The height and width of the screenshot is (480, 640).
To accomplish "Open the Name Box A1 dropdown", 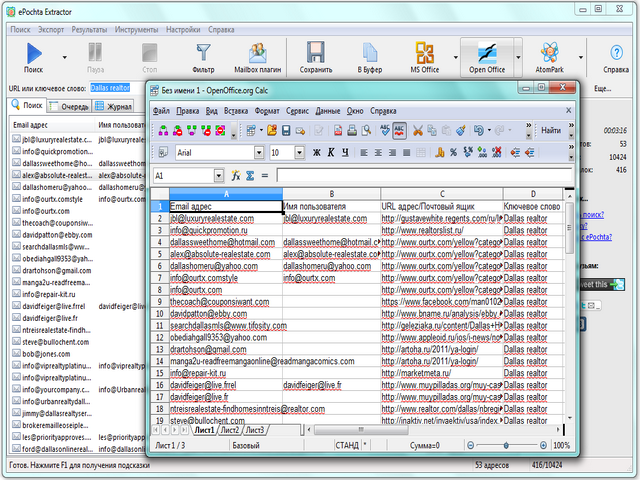I will [x=219, y=176].
